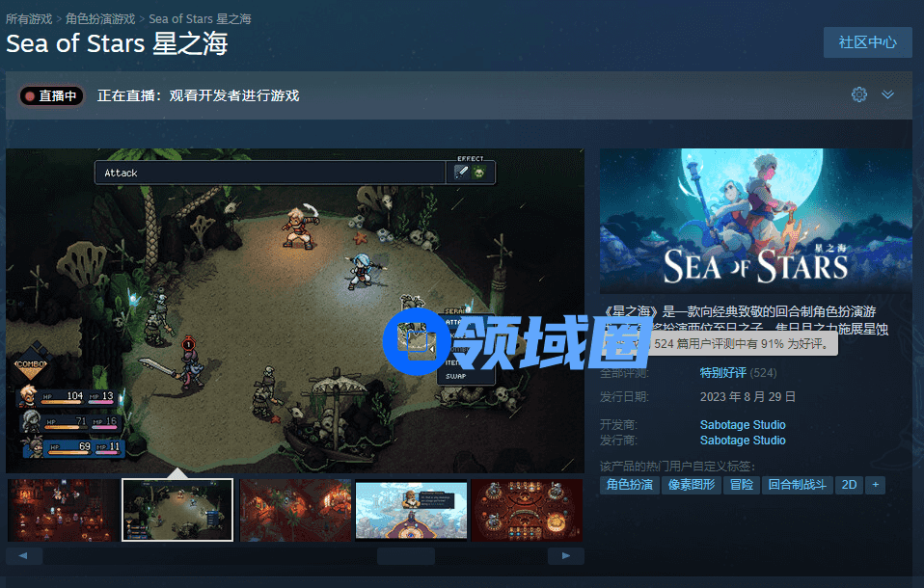View 特别好评 user reviews summary
The image size is (924, 588).
(722, 372)
